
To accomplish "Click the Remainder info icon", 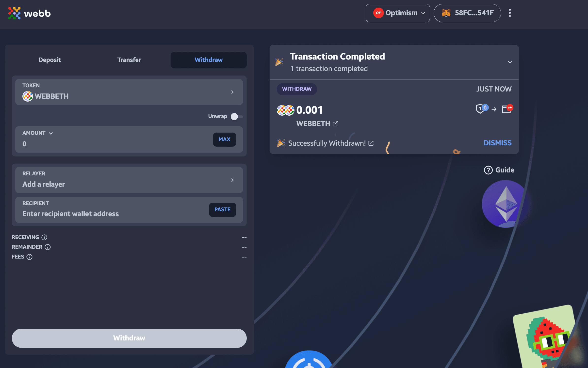I will 48,247.
